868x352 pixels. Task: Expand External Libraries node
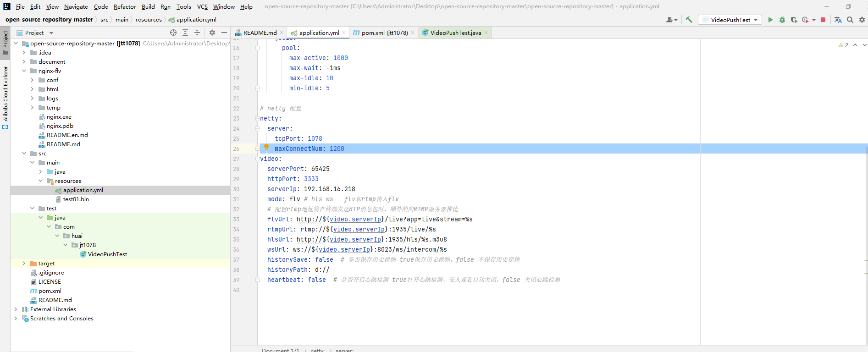click(x=16, y=309)
